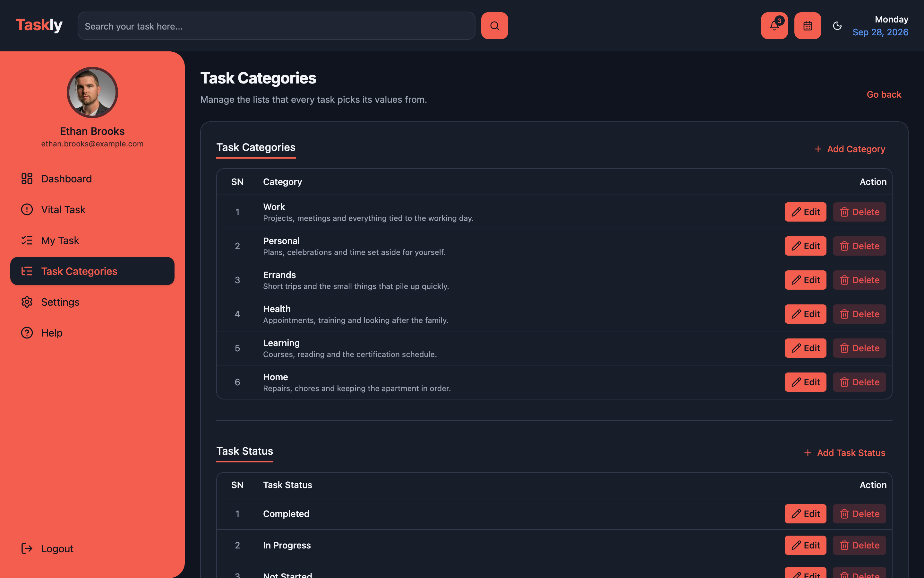Edit the Work category
Image resolution: width=924 pixels, height=578 pixels.
[x=805, y=212]
